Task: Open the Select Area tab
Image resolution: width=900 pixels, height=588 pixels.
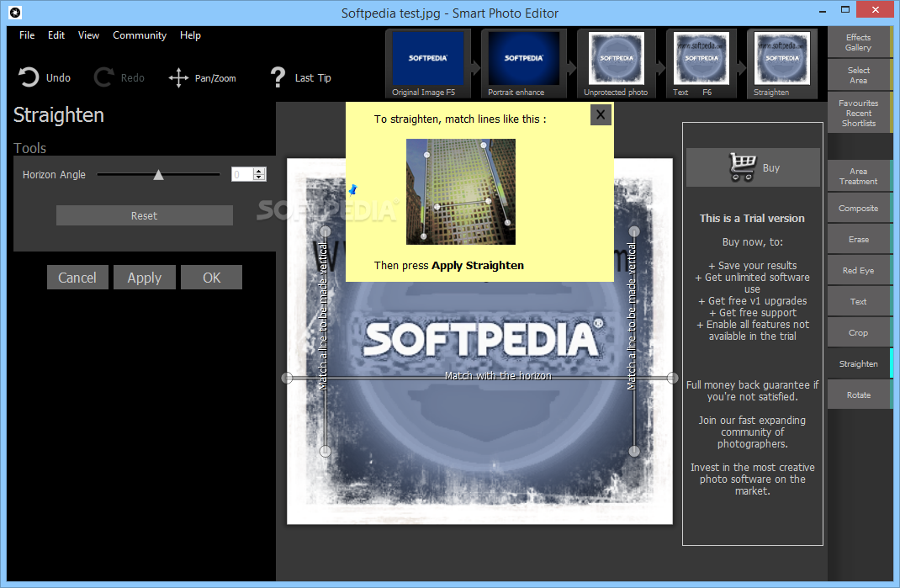Action: coord(860,75)
